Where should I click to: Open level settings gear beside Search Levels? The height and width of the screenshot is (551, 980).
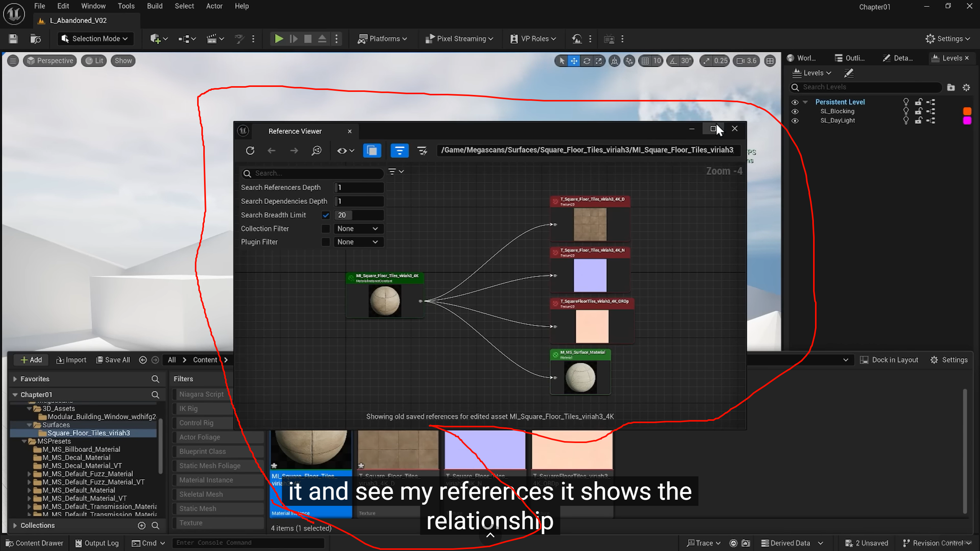(x=966, y=87)
